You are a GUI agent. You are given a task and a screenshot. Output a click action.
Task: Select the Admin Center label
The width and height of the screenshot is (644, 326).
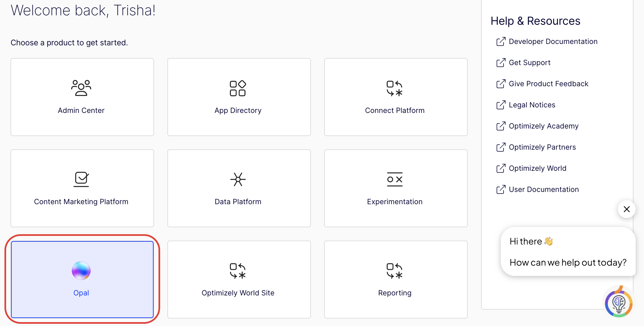click(81, 110)
